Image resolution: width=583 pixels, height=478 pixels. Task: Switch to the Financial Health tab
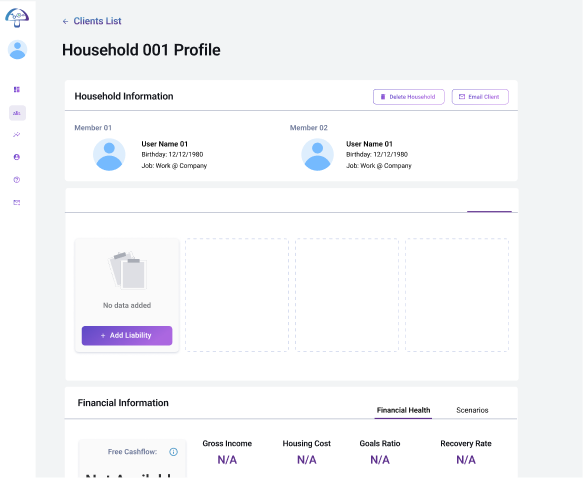coord(403,410)
